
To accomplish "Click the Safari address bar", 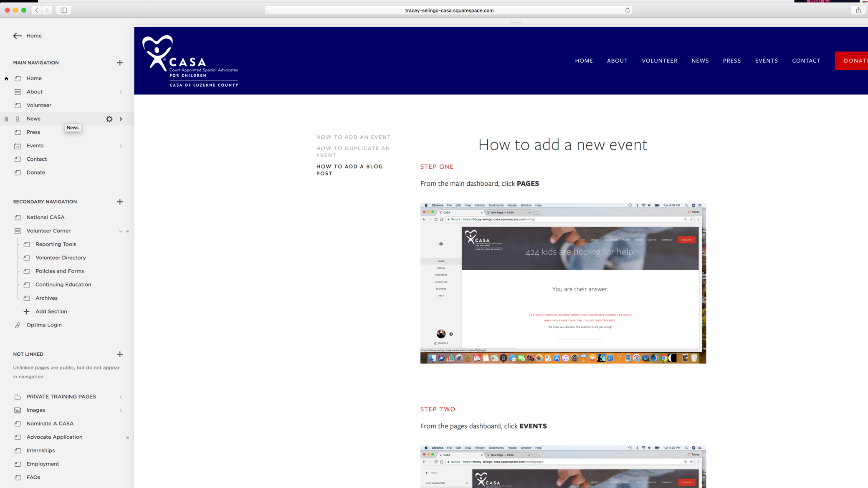I will pos(449,10).
